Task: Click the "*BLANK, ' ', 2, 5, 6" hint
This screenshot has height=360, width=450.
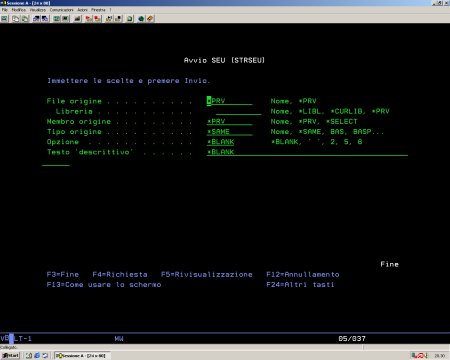Action: (316, 142)
